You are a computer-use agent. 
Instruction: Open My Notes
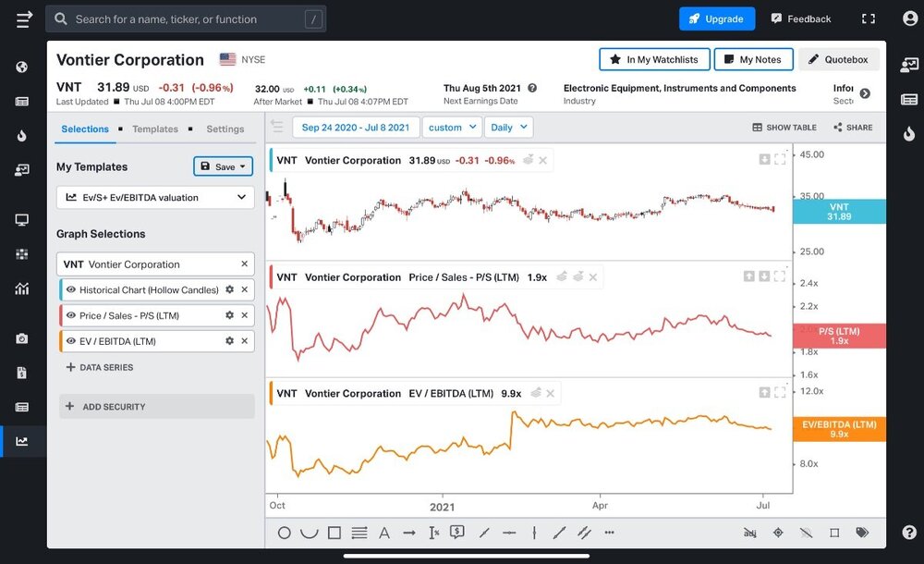pyautogui.click(x=754, y=59)
